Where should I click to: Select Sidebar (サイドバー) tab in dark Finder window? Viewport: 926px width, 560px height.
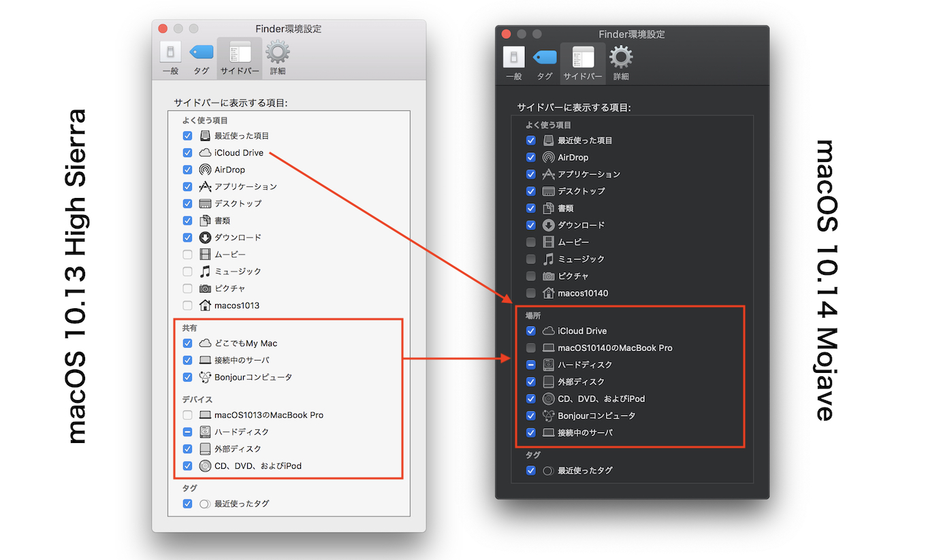tap(583, 63)
